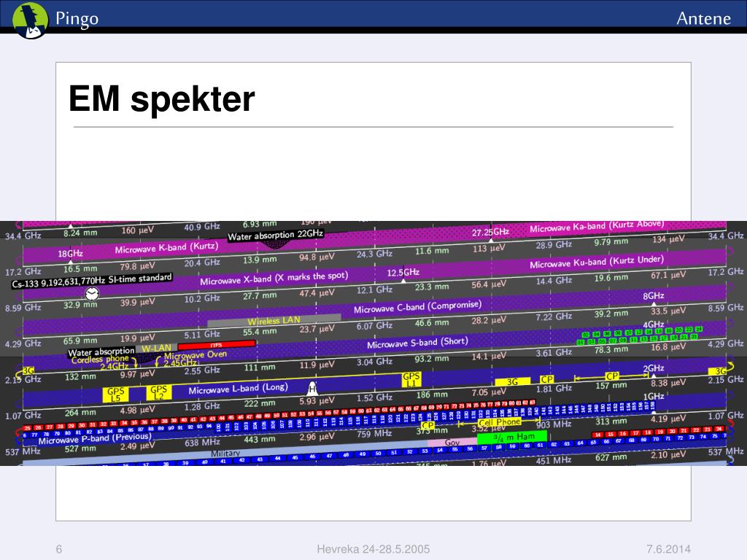Click the 10.2 GHz frequency label
Screen dimensions: 747x560
203,298
